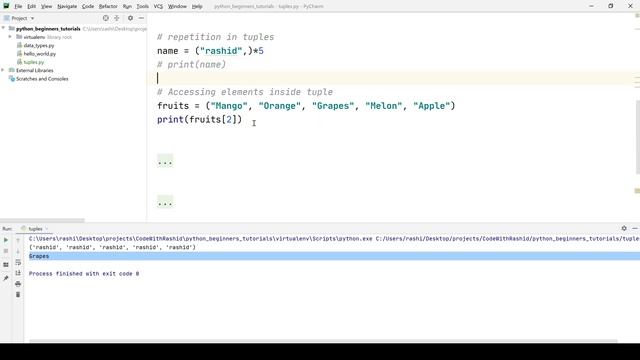
Task: Toggle scroll to end in Run console
Action: [x=18, y=273]
